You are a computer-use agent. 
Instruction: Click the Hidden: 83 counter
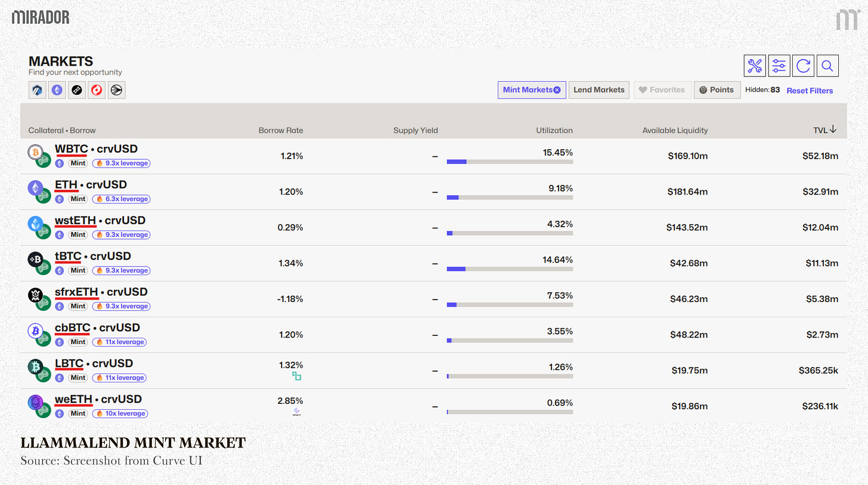coord(762,90)
